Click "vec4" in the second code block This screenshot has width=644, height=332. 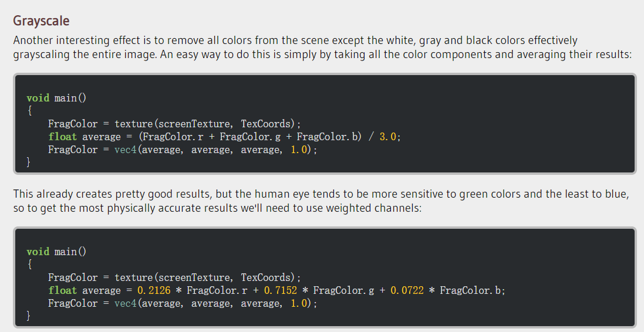(x=125, y=303)
